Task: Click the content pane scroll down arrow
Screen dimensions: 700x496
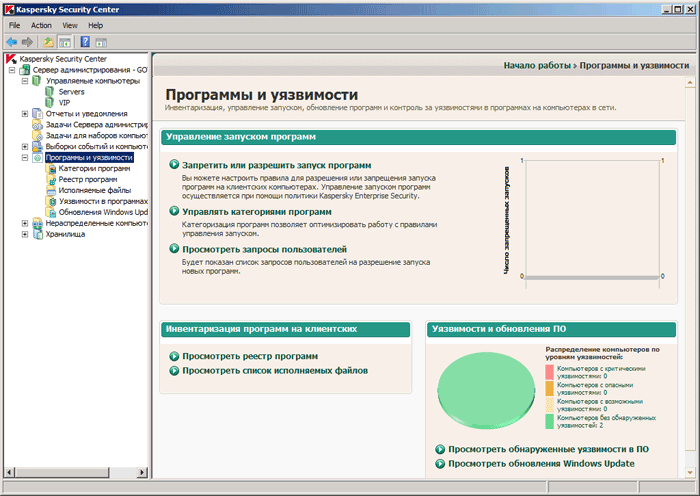Action: click(690, 472)
